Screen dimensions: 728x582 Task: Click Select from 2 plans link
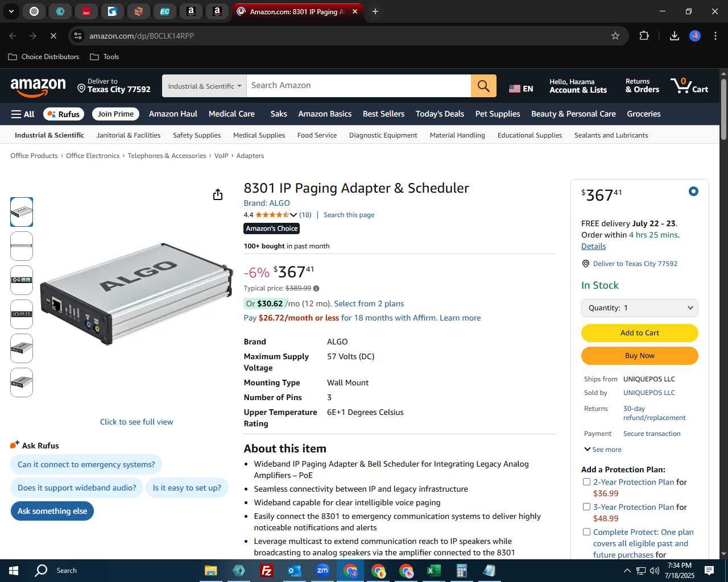pyautogui.click(x=369, y=304)
